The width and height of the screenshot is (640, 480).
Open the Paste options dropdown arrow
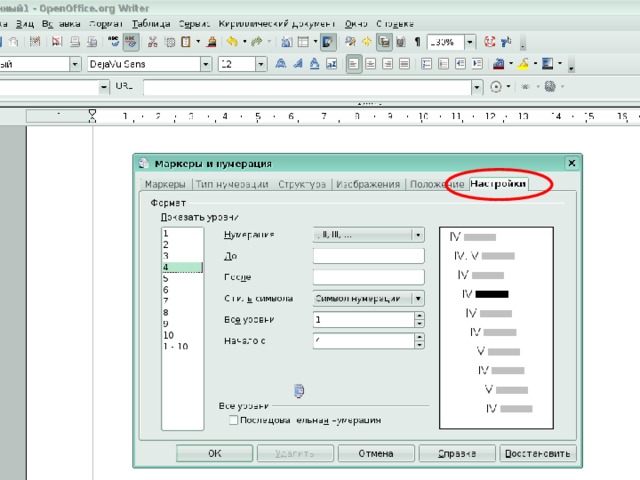[x=198, y=42]
